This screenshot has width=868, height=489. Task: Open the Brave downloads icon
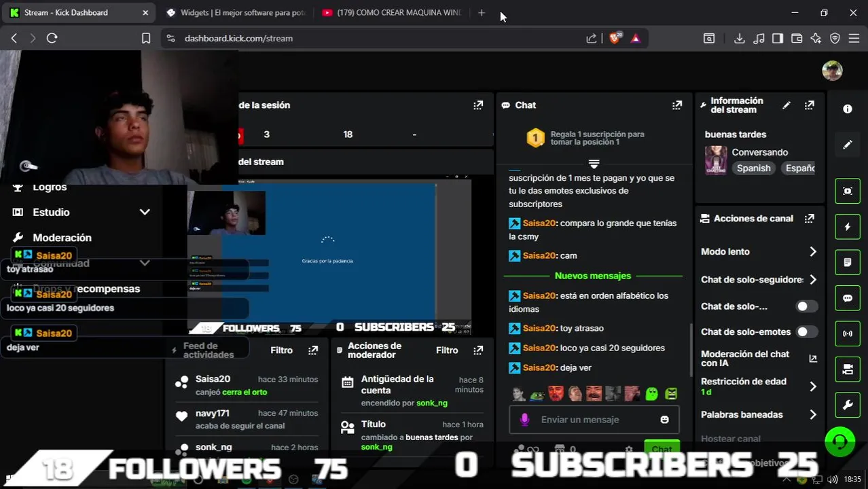tap(740, 39)
